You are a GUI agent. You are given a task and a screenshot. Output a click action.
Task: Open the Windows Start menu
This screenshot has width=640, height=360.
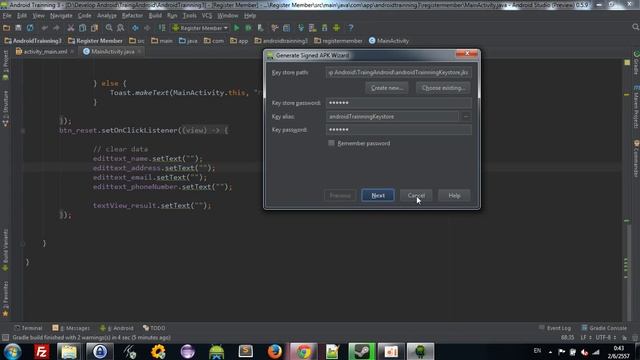(x=12, y=351)
